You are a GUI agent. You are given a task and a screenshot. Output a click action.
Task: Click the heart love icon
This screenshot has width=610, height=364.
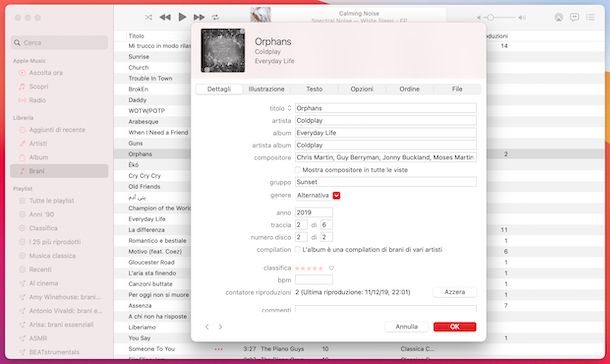click(x=331, y=268)
